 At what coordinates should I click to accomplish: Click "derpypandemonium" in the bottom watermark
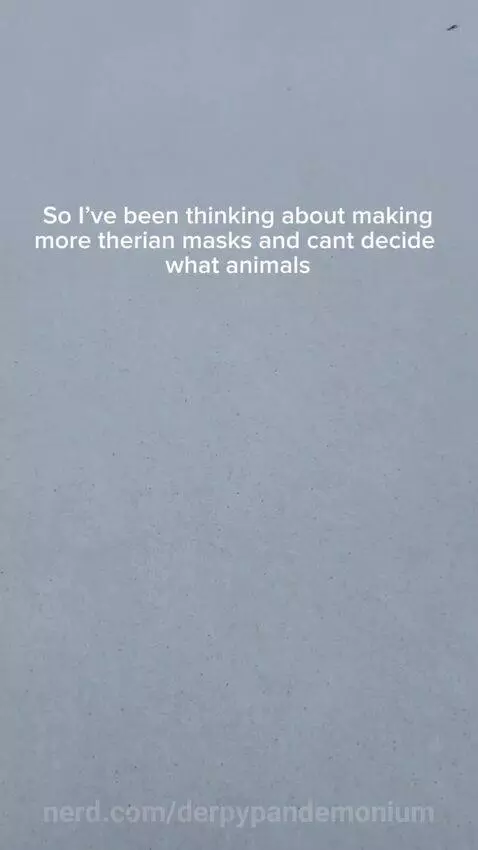click(x=306, y=815)
